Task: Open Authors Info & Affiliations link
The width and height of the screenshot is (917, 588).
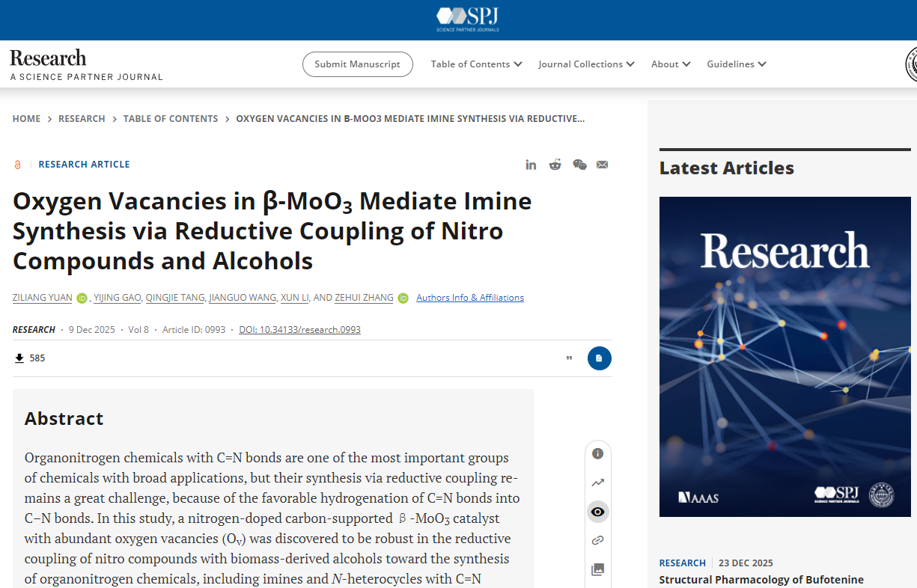Action: [470, 298]
